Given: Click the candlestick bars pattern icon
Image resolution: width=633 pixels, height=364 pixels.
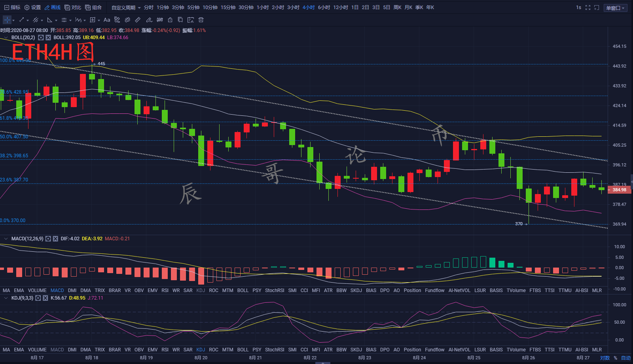Looking at the screenshot, I should click(160, 20).
